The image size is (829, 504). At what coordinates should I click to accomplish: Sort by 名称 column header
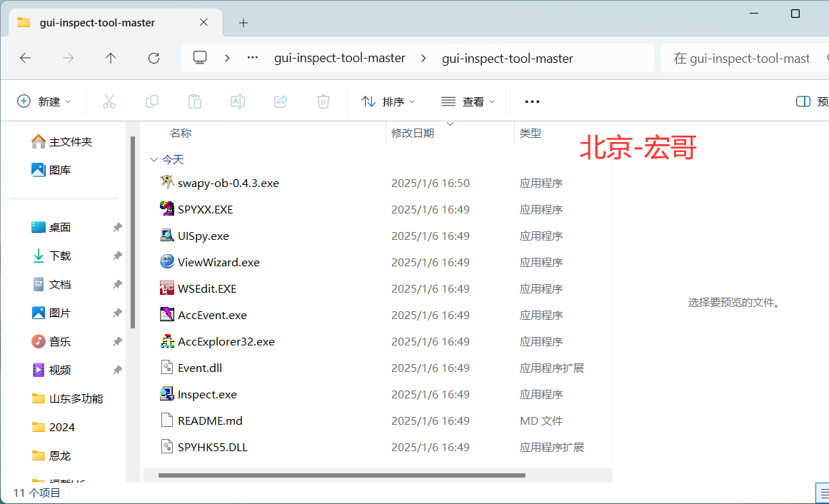[180, 133]
